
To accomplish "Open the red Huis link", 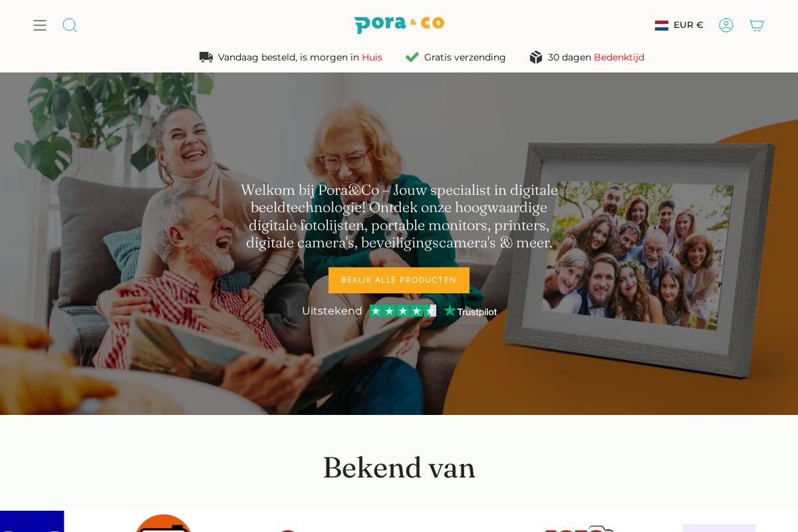I will pos(372,57).
